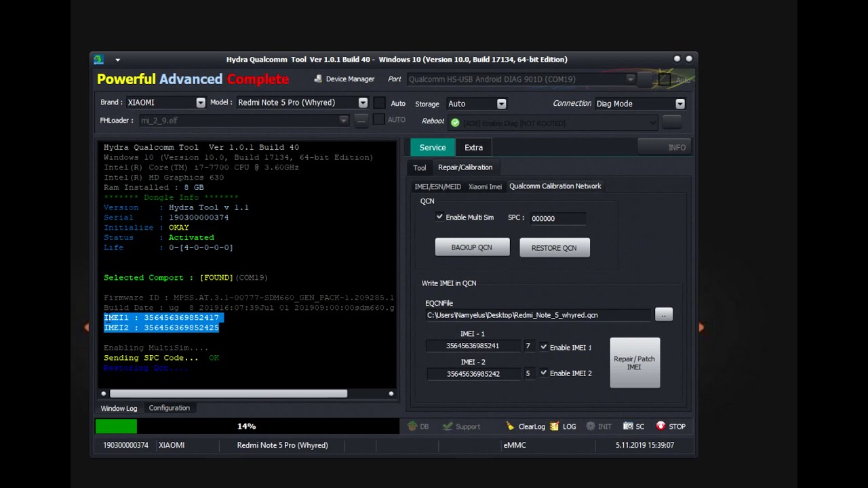Click the date and time in status bar
The image size is (868, 488).
tap(645, 445)
